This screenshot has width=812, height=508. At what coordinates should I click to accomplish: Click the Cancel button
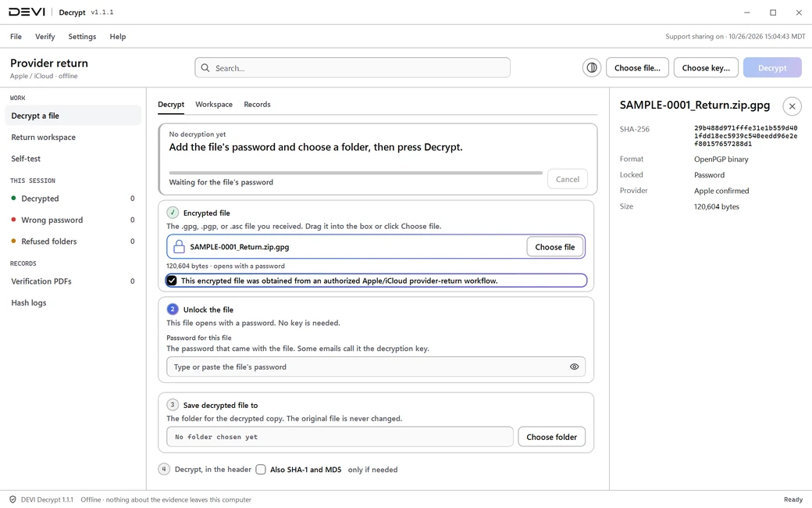[x=568, y=179]
